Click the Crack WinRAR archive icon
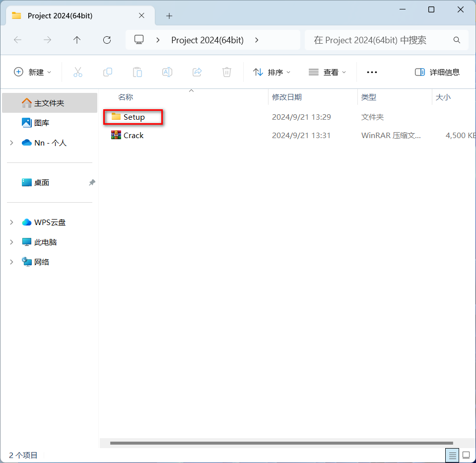This screenshot has height=463, width=476. pos(116,135)
